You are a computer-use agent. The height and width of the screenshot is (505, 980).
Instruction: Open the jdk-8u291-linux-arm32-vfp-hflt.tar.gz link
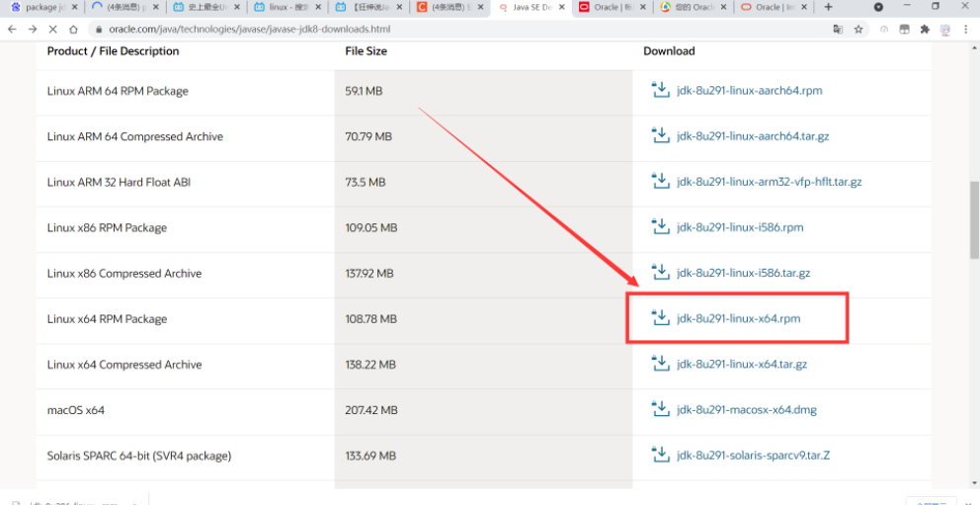coord(770,182)
